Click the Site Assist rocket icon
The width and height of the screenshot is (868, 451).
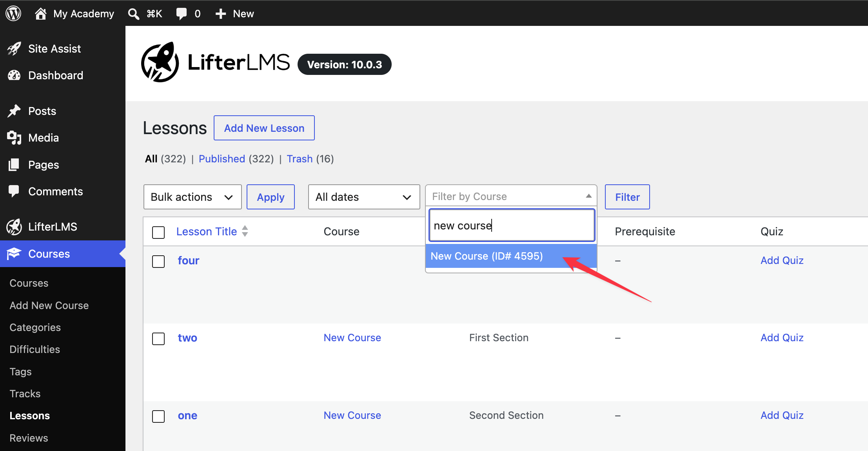click(x=14, y=49)
